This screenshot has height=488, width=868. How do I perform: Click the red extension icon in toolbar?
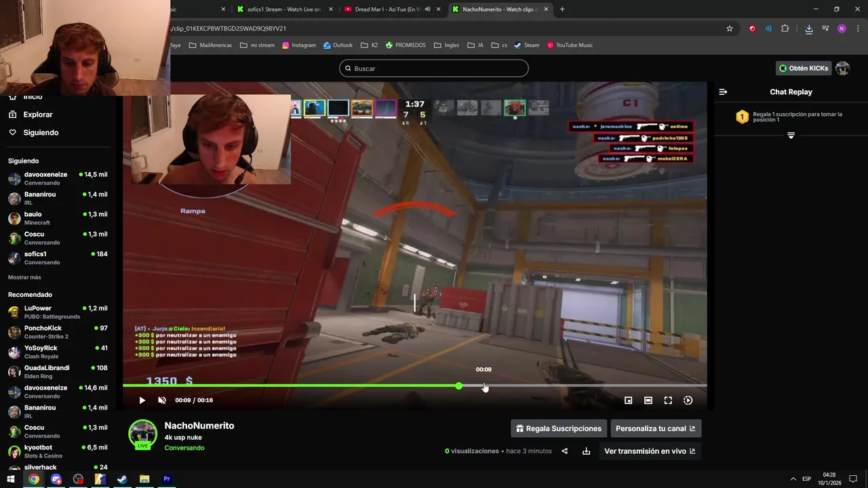(x=752, y=28)
